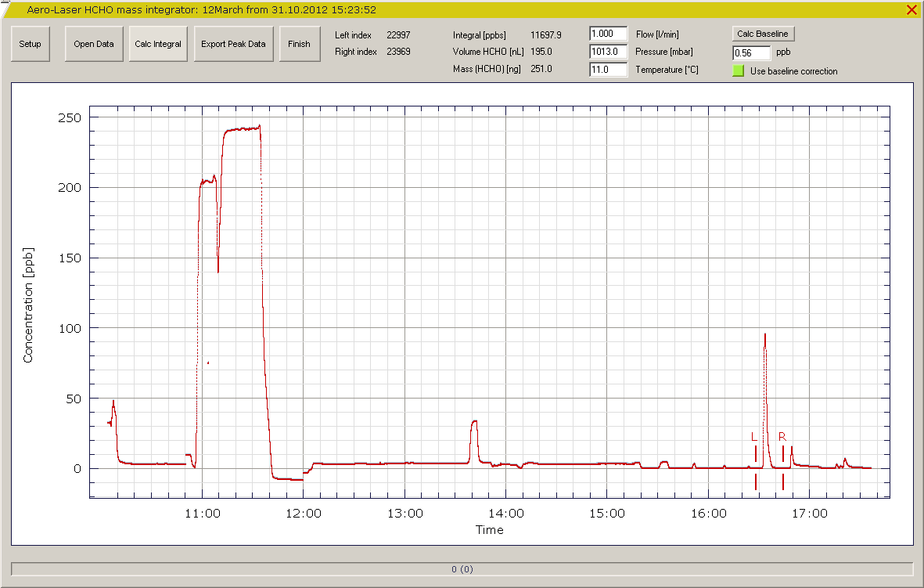Click the Time axis label
The height and width of the screenshot is (588, 924).
[x=489, y=530]
